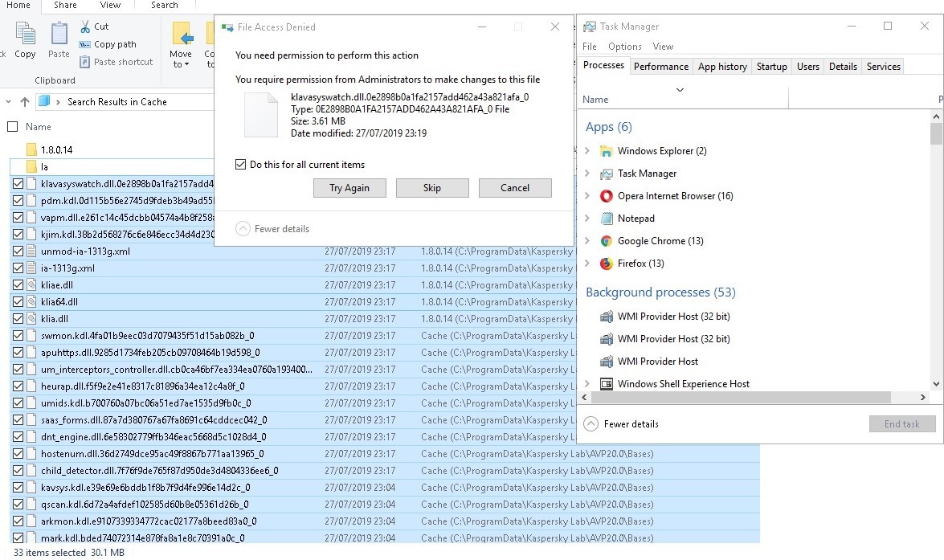Click the Cut scissors icon in ribbon
Viewport: 944px width, 560px height.
tap(85, 27)
